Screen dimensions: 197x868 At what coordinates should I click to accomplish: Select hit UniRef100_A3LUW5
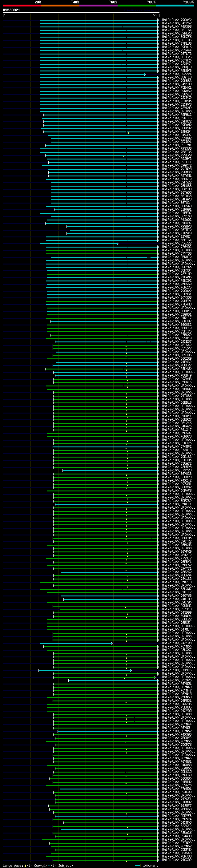pos(177,707)
